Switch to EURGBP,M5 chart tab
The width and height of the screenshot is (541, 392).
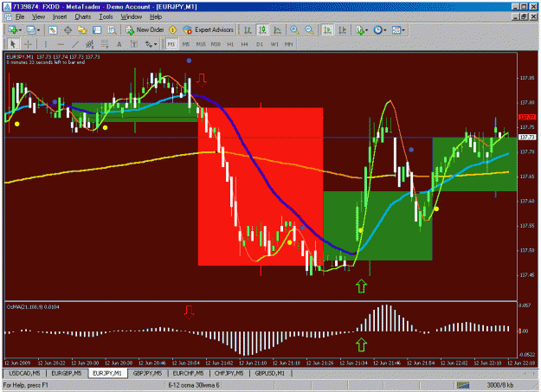pyautogui.click(x=67, y=373)
